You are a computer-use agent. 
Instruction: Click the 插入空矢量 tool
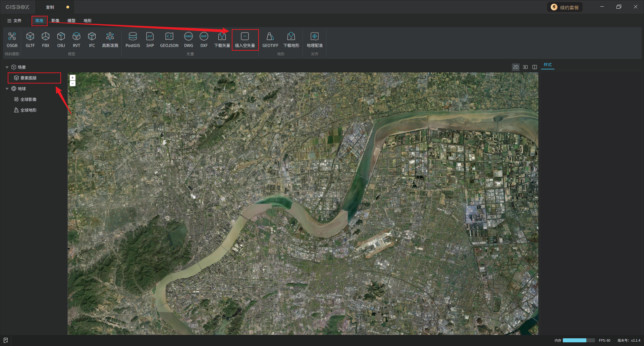pos(245,40)
